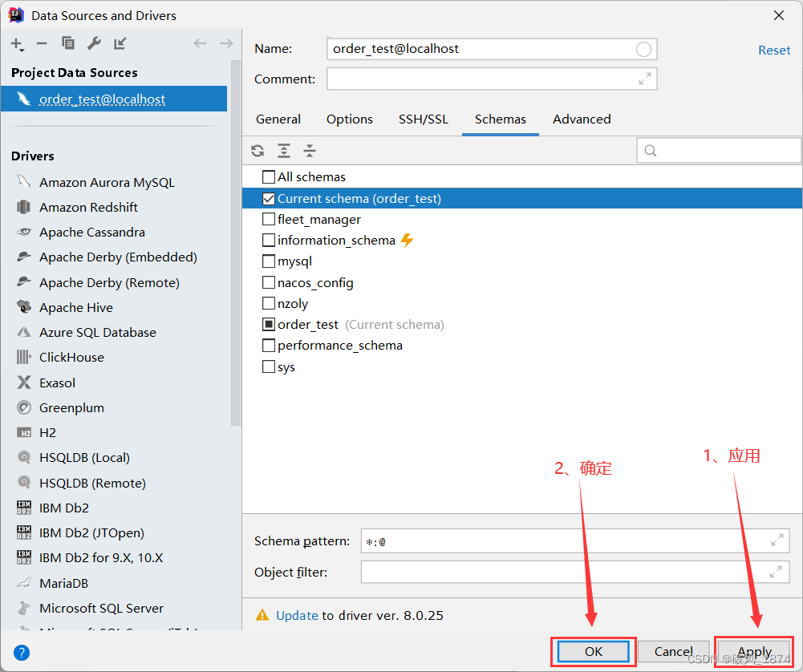This screenshot has height=672, width=803.
Task: Enable the sys schema checkbox
Action: point(269,367)
